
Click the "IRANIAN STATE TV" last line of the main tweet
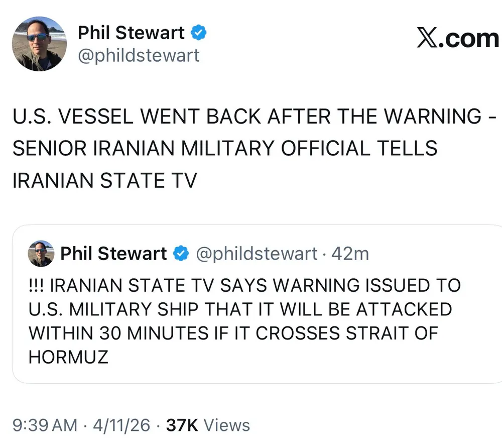104,181
